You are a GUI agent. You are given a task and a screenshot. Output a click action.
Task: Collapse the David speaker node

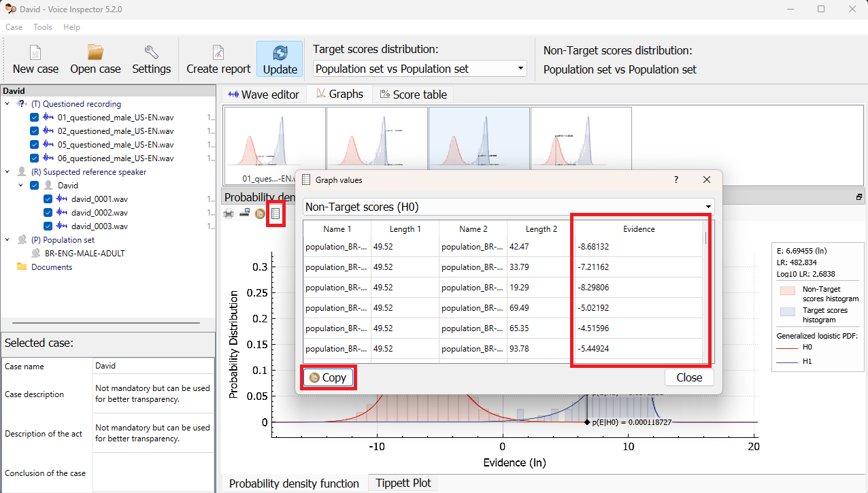(x=21, y=186)
